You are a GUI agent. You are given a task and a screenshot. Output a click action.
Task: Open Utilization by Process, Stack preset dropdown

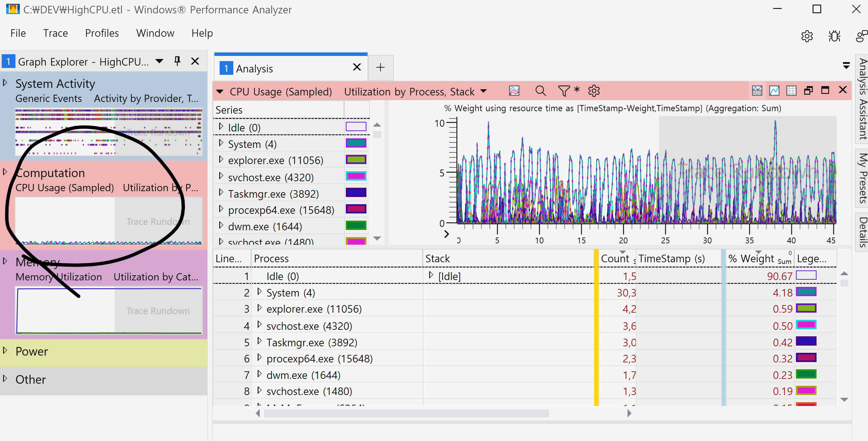483,91
